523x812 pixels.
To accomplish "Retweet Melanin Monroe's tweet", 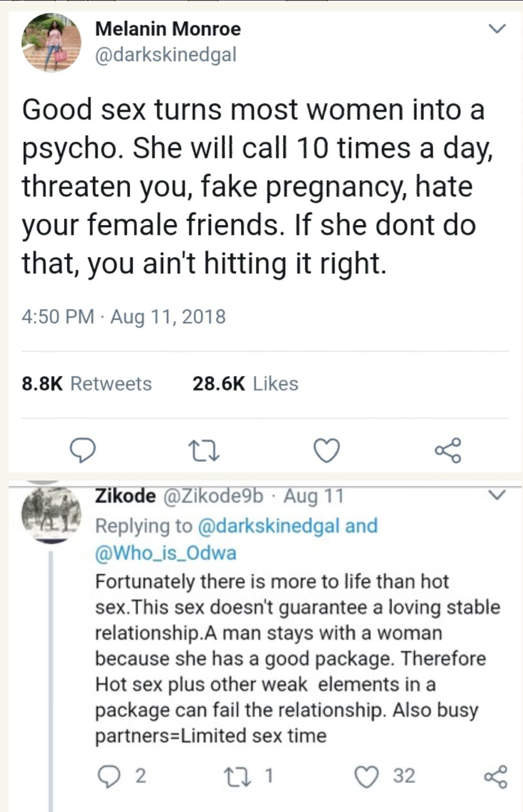I will [204, 451].
